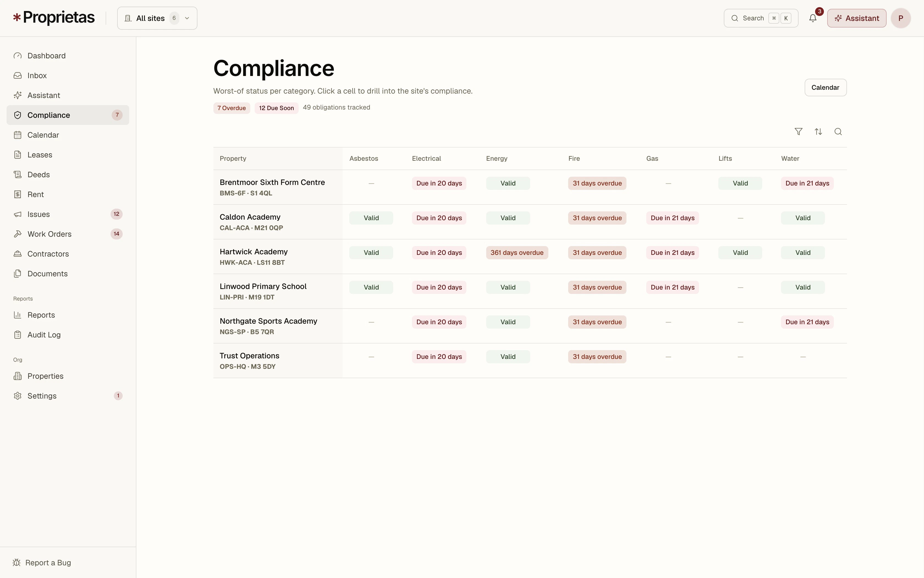Image resolution: width=924 pixels, height=578 pixels.
Task: Click the Work Orders hammer icon
Action: [18, 234]
